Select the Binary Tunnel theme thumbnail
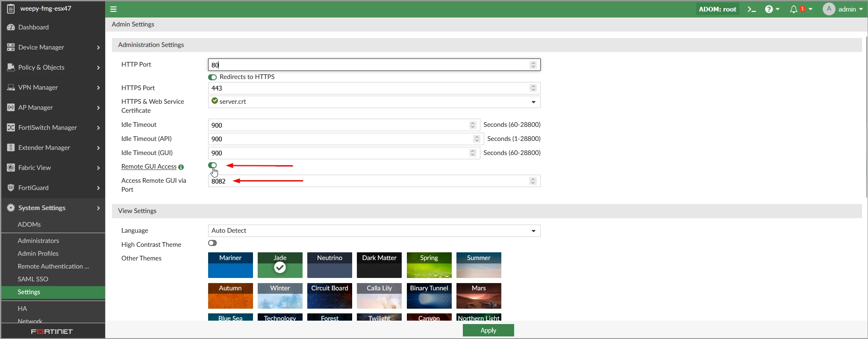This screenshot has width=868, height=339. [429, 296]
